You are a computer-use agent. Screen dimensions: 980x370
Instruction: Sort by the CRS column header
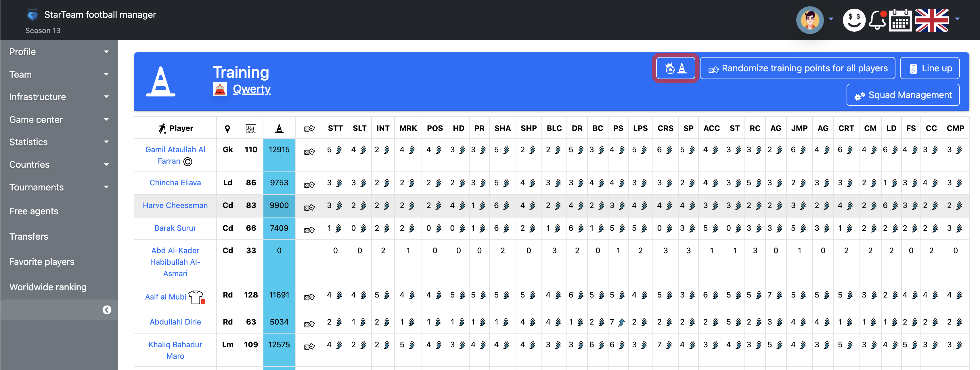(x=665, y=128)
